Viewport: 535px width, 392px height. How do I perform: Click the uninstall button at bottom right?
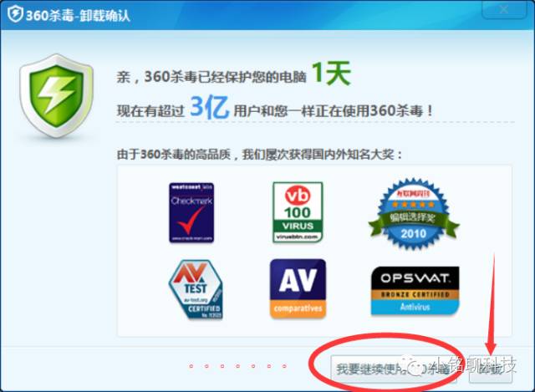[x=491, y=369]
